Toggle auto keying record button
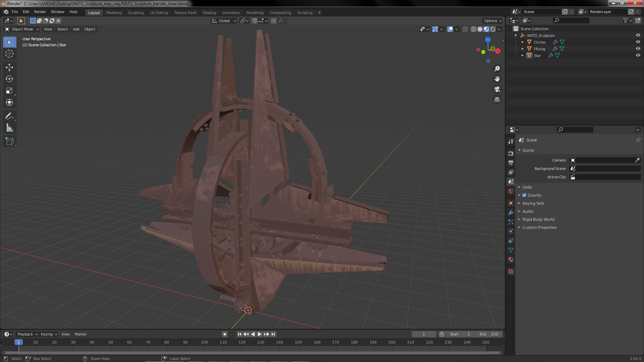Viewport: 644px width, 362px height. 225,334
